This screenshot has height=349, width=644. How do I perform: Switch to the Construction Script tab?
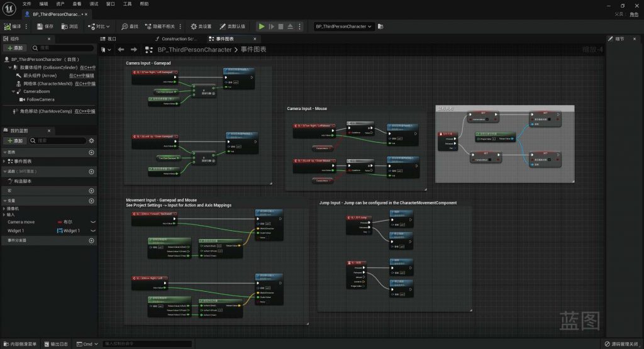[176, 39]
